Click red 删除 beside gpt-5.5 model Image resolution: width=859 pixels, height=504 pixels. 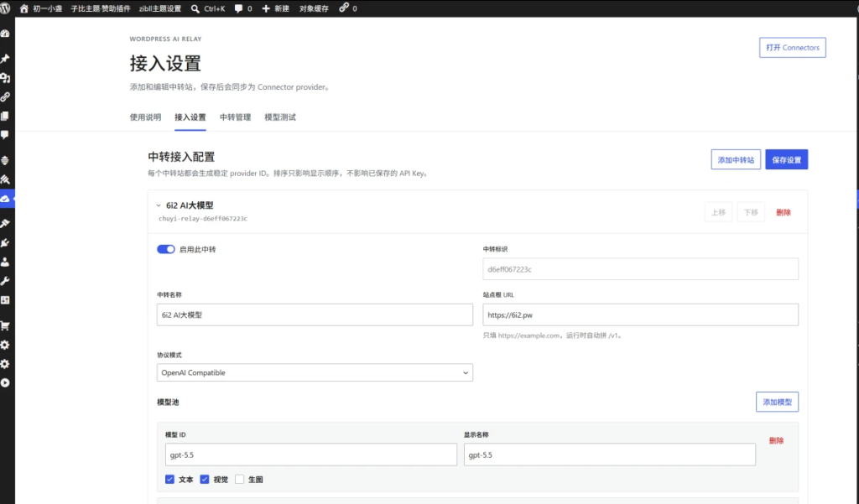pos(776,440)
